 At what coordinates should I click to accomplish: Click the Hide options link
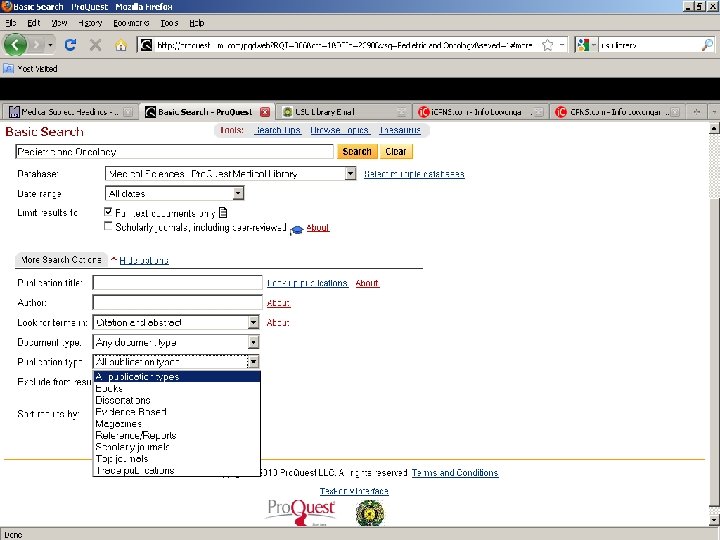[x=144, y=260]
